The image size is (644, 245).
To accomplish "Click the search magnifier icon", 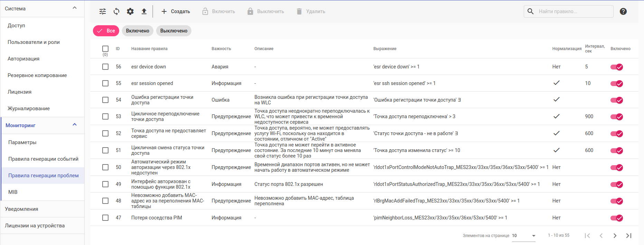I will pos(531,11).
